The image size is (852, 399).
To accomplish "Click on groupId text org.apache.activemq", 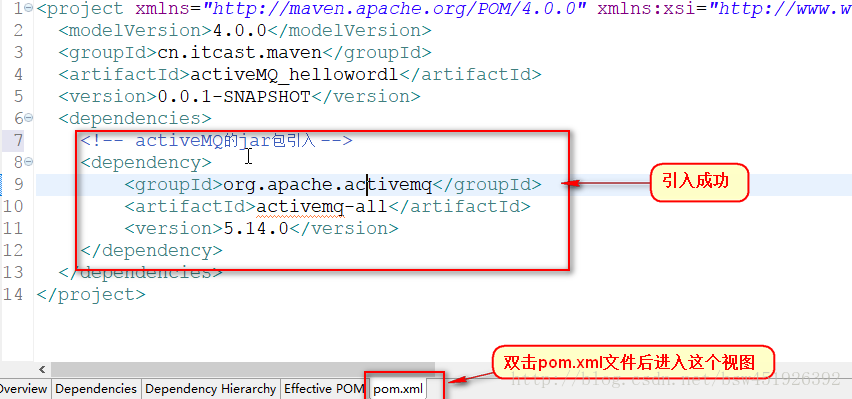I will click(x=328, y=185).
